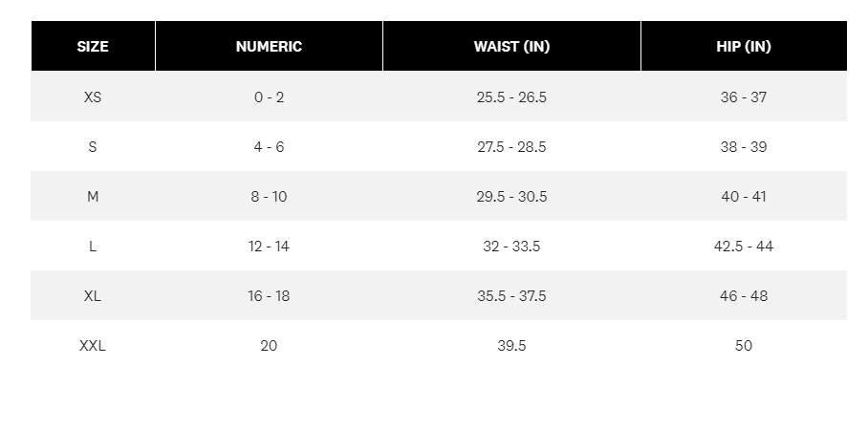Viewport: 868px width, 430px height.
Task: Click the XXL hip value 50
Action: 743,346
